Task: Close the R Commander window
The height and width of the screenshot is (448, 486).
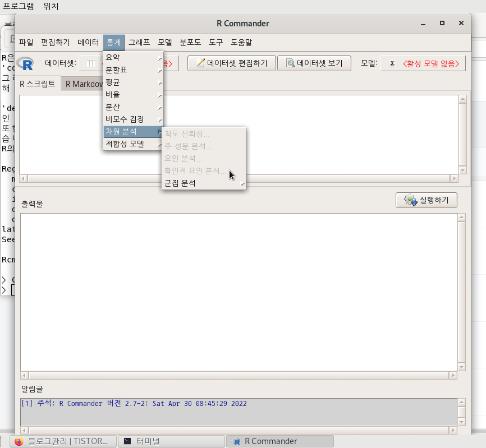Action: [461, 23]
